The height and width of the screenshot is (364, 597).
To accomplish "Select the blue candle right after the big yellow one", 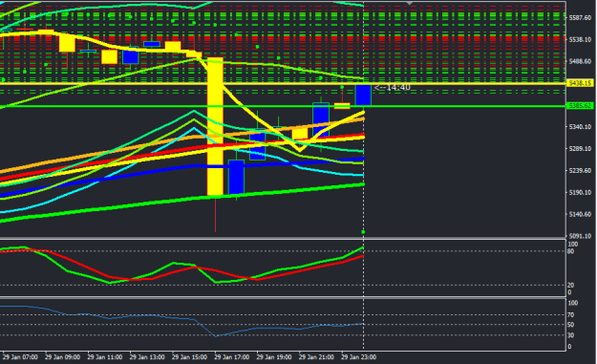I will coord(237,177).
